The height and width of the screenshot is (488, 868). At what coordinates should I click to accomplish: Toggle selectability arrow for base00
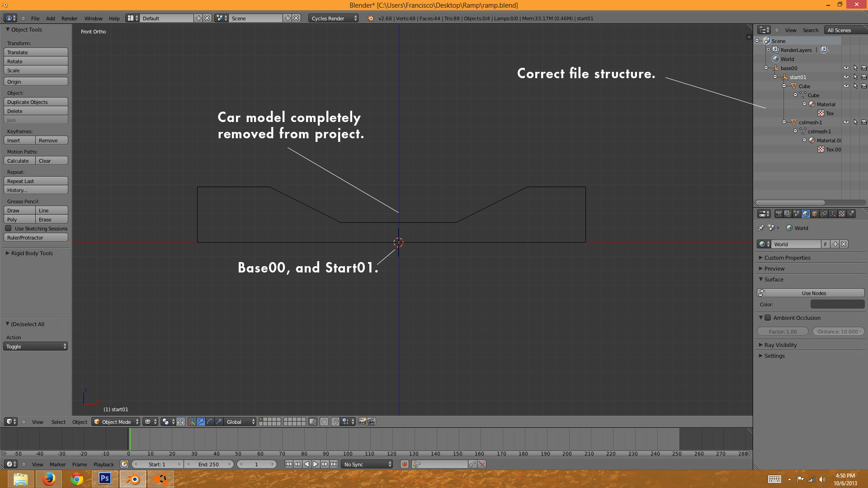click(855, 68)
